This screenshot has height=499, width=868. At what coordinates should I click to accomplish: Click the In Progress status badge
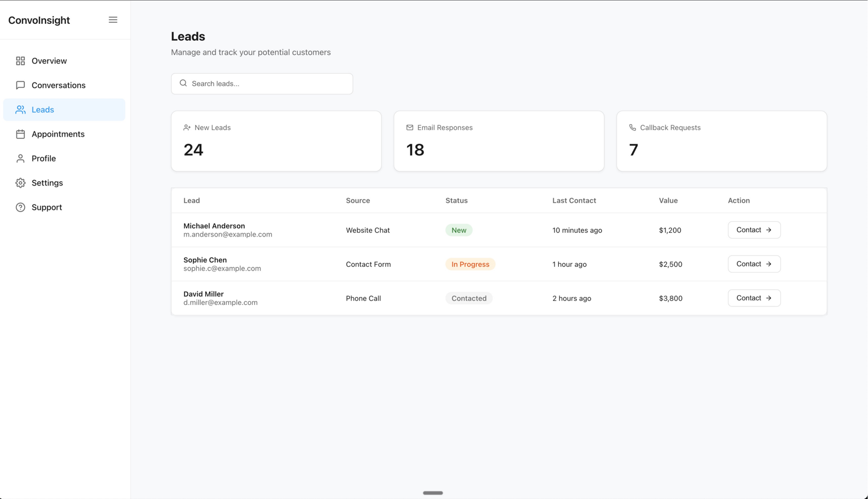470,264
